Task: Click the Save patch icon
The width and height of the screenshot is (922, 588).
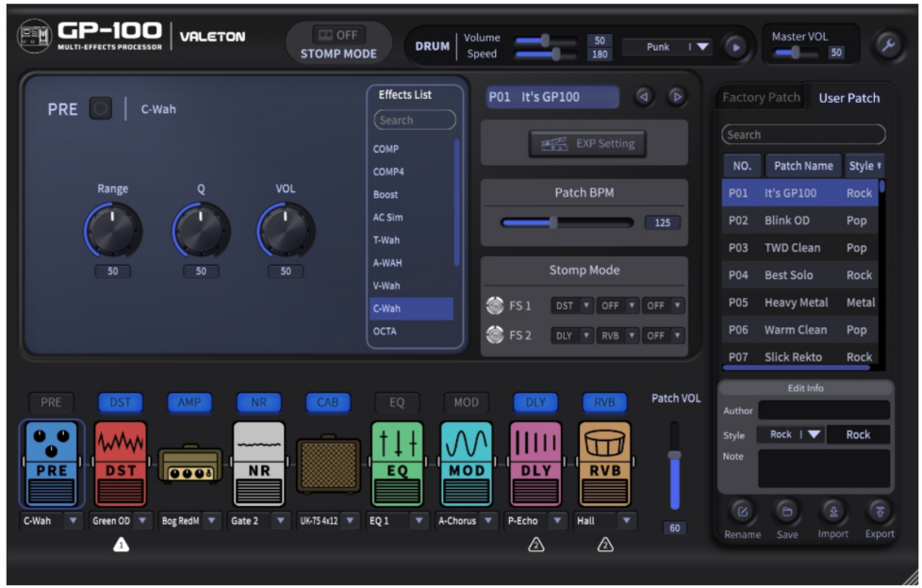Action: point(787,512)
